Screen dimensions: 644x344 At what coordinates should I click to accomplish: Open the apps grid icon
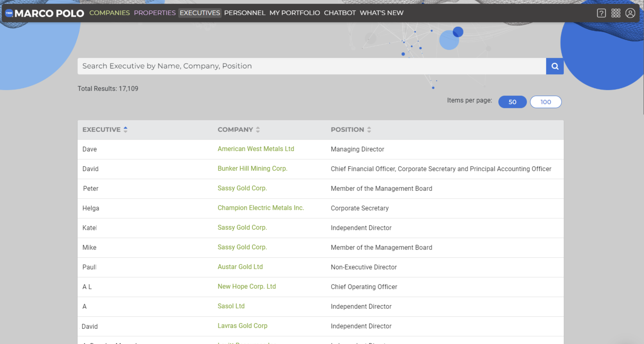[x=616, y=13]
